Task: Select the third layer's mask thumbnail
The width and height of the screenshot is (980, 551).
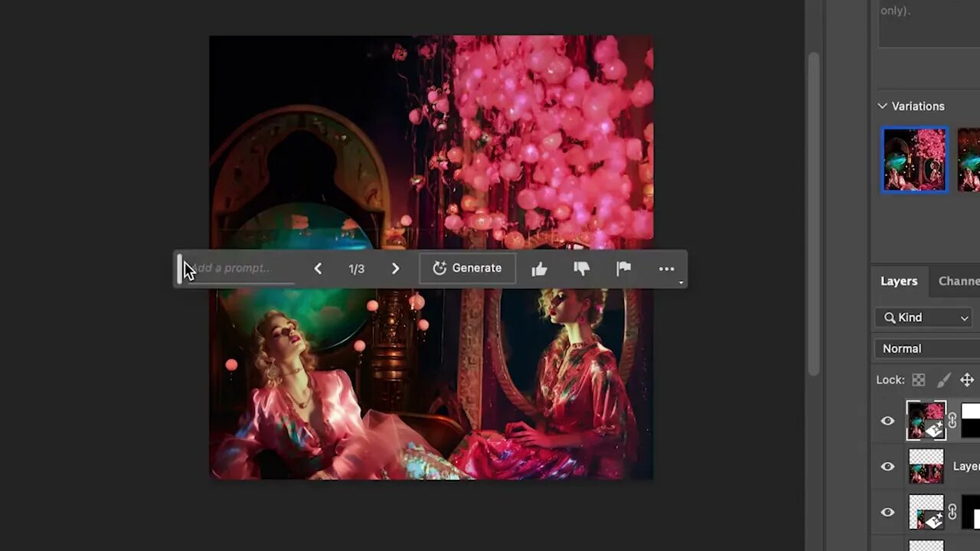Action: pos(971,512)
